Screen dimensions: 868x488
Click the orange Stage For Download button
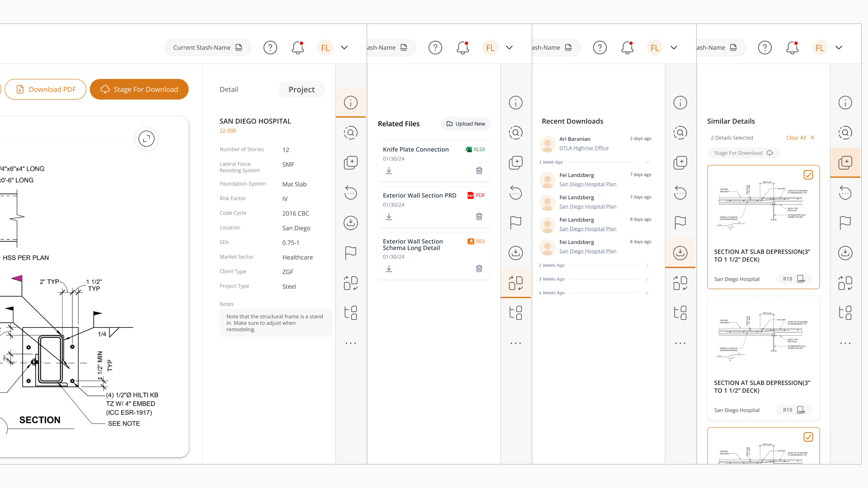[139, 89]
